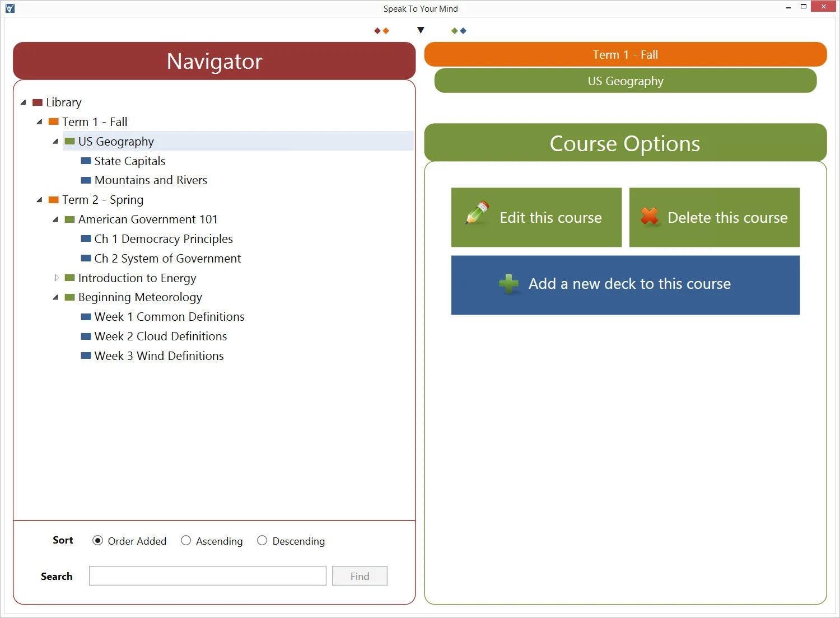This screenshot has height=618, width=840.
Task: Select the Ch 2 System of Government deck
Action: click(167, 259)
